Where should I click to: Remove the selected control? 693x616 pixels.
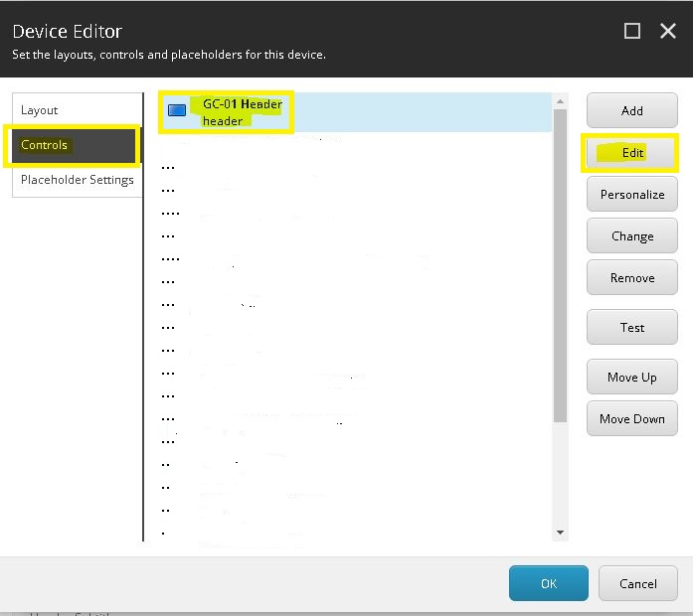tap(632, 278)
